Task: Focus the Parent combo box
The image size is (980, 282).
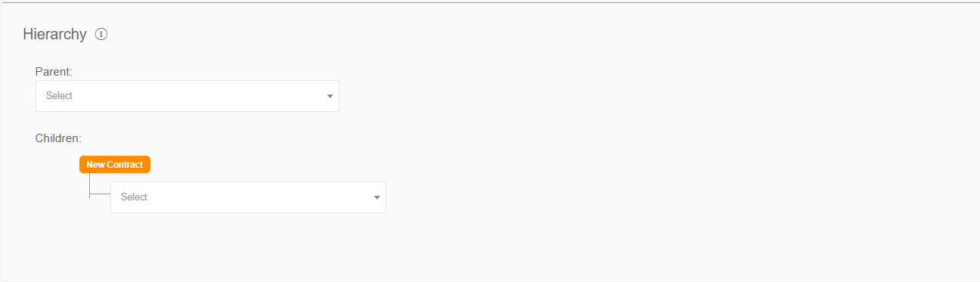Action: [187, 96]
